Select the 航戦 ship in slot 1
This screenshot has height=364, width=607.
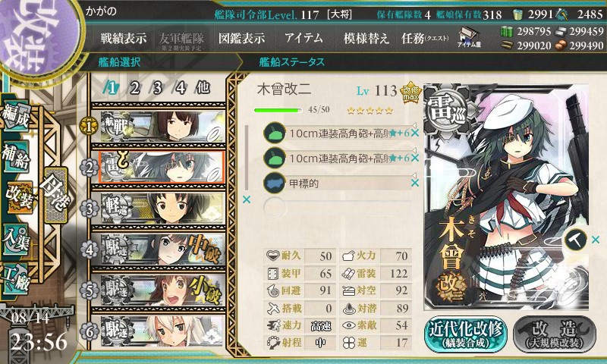coord(162,127)
